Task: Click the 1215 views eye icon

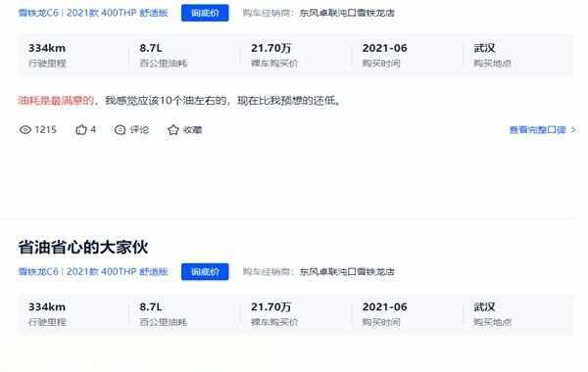Action: (25, 130)
